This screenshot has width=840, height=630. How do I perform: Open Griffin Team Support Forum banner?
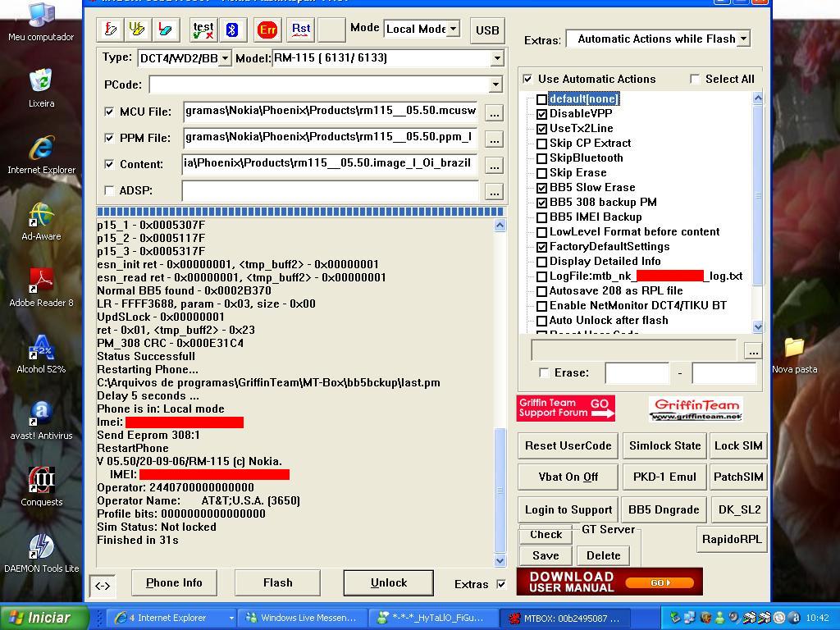[x=566, y=409]
